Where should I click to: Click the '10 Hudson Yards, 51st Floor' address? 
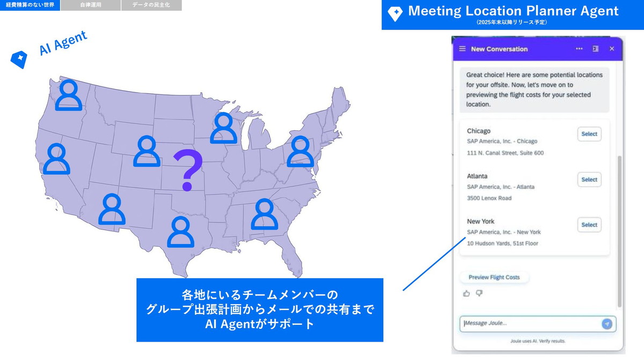click(502, 243)
